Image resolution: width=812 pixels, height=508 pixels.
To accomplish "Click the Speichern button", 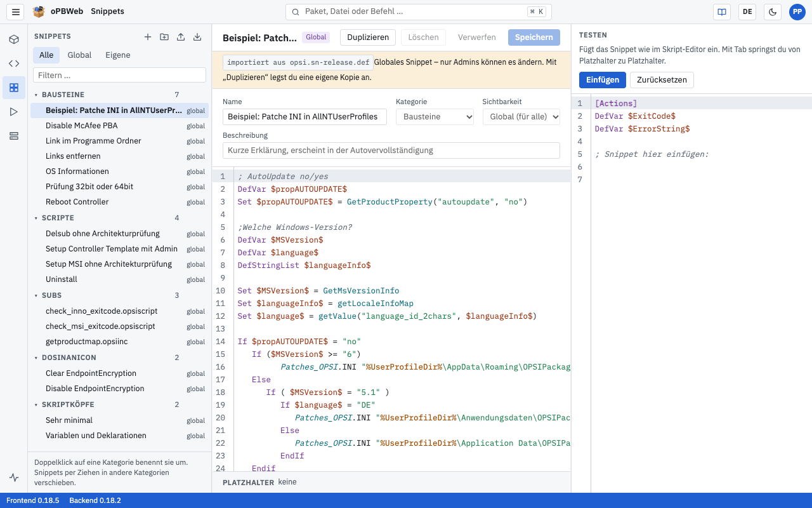I will 534,37.
